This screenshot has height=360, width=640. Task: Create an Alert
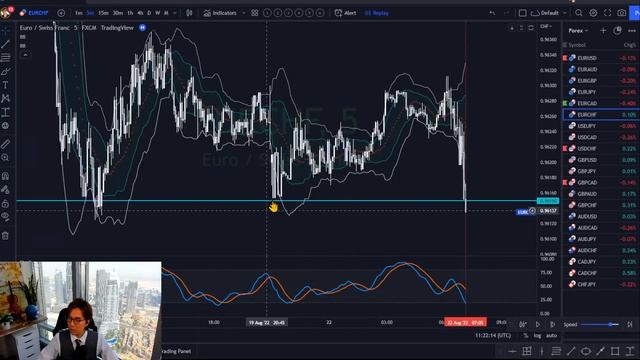coord(345,13)
